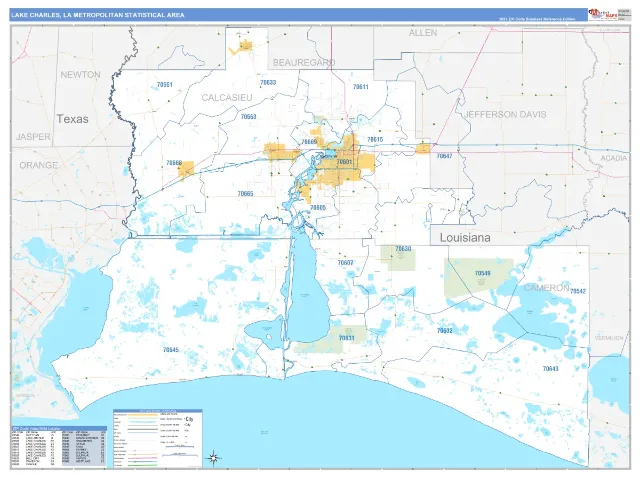Click ZIP code label 70605
The height and width of the screenshot is (480, 640).
point(318,208)
